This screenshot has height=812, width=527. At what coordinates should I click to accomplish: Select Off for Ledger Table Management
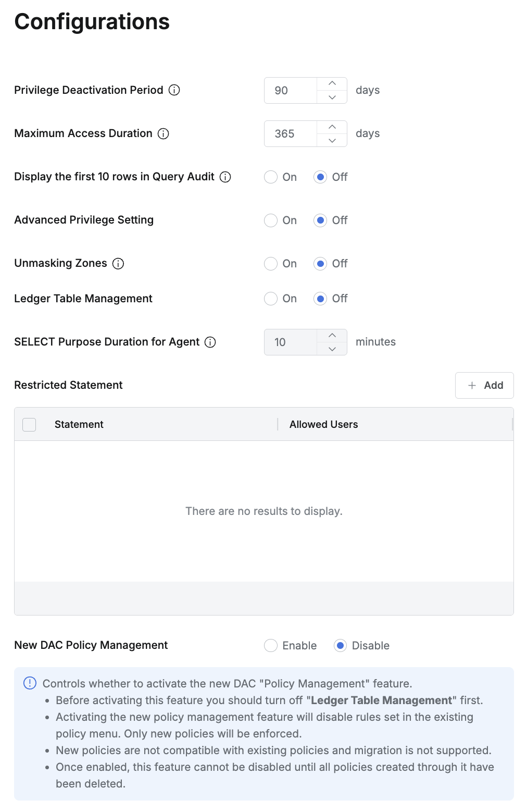pyautogui.click(x=320, y=299)
